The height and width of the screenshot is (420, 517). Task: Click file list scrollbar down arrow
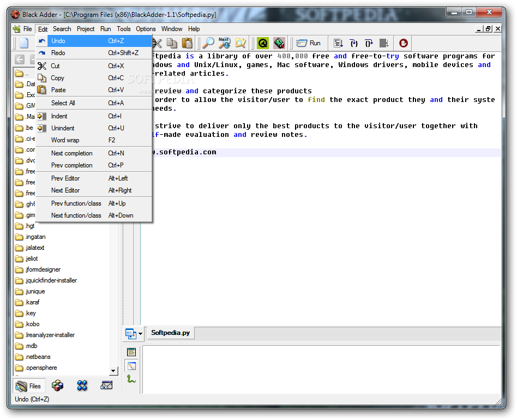pos(113,371)
